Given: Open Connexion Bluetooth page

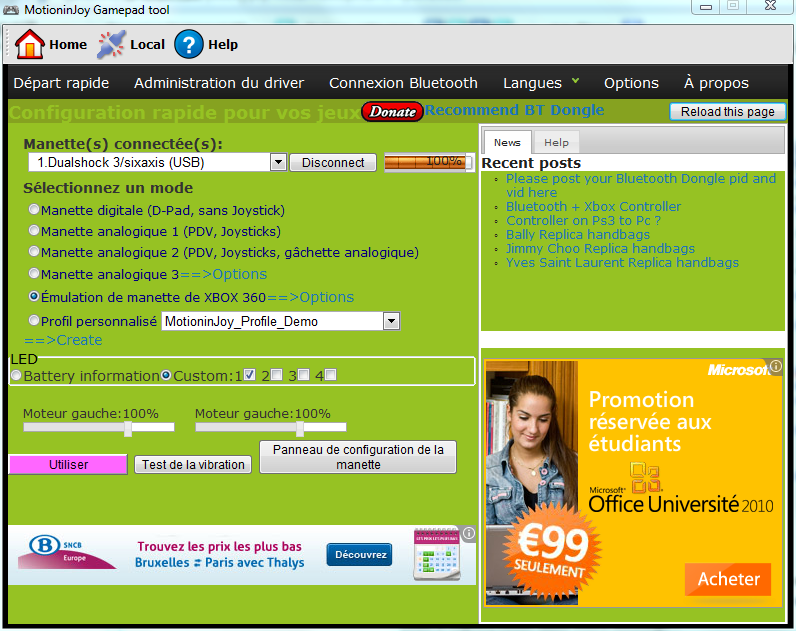Looking at the screenshot, I should point(403,83).
